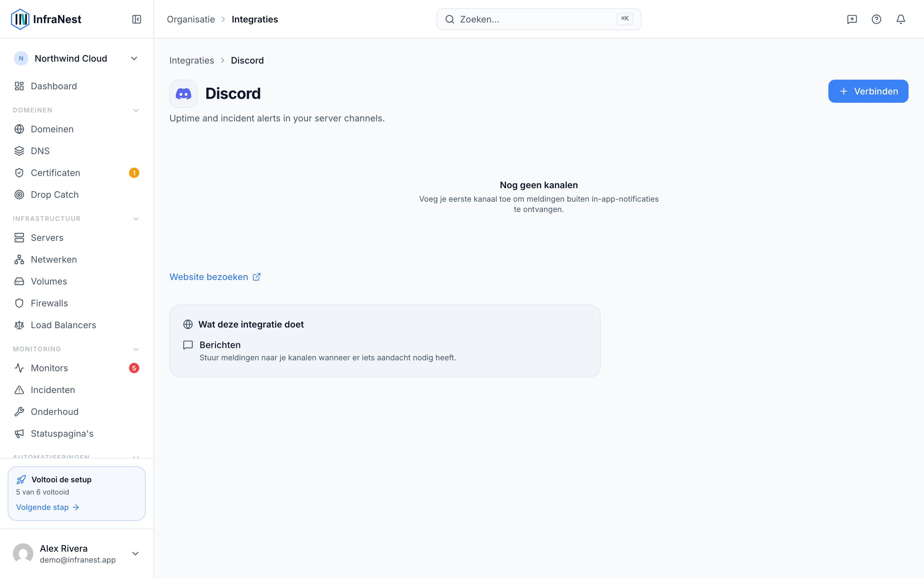Screen dimensions: 924x578
Task: Go to Statuspagina's
Action: pyautogui.click(x=76, y=433)
